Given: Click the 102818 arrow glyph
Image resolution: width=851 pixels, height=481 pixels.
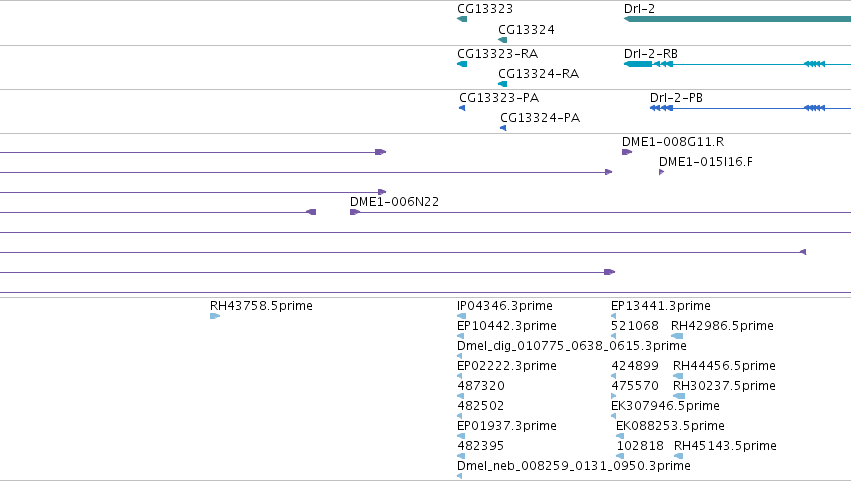Looking at the screenshot, I should [x=620, y=456].
